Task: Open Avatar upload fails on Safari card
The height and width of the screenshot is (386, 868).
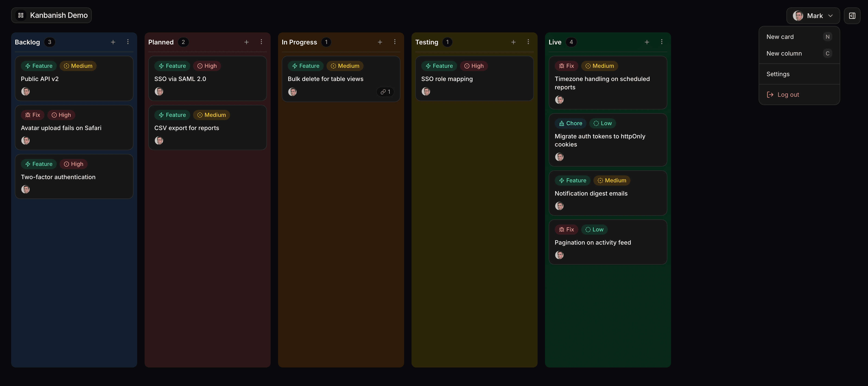Action: click(x=74, y=128)
